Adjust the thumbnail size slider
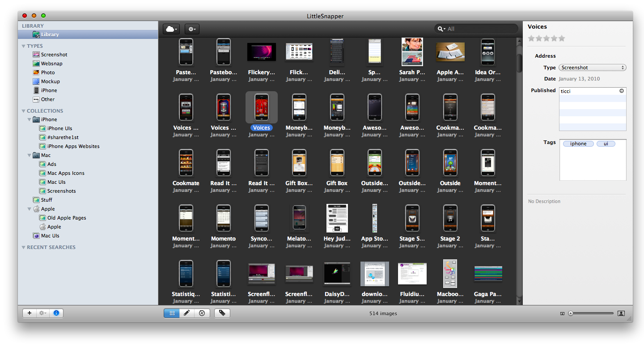 click(571, 313)
